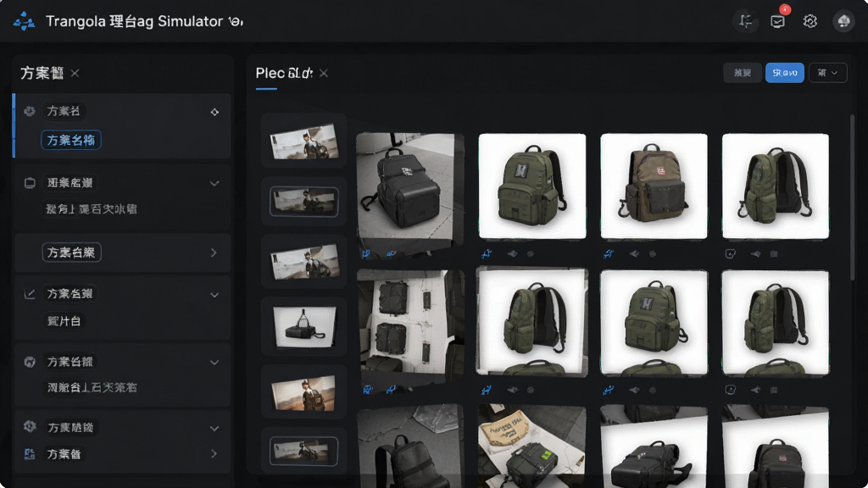Click the blue icon on the last sidebar row

click(x=30, y=454)
